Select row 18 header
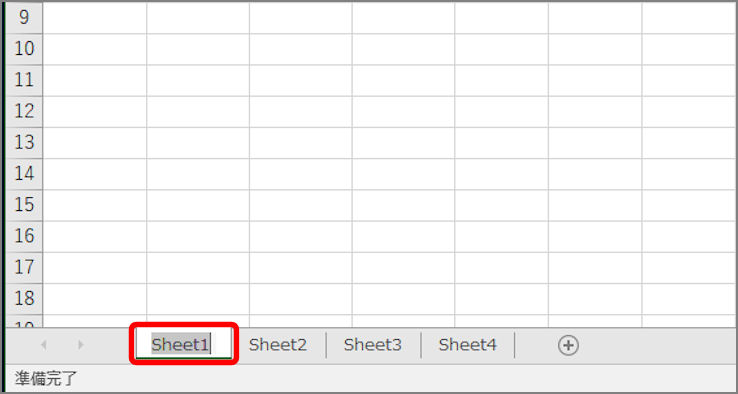The width and height of the screenshot is (738, 394). click(24, 299)
